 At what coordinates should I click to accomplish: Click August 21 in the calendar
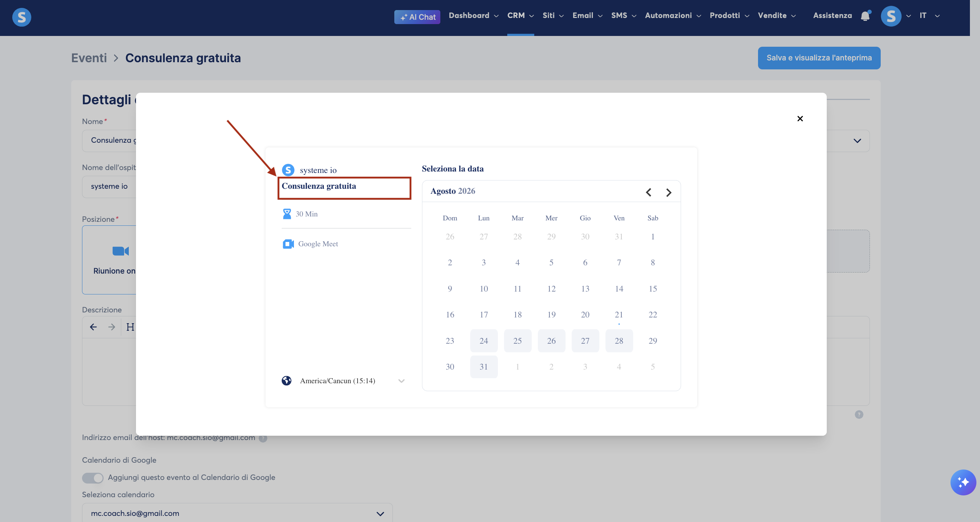[619, 315]
